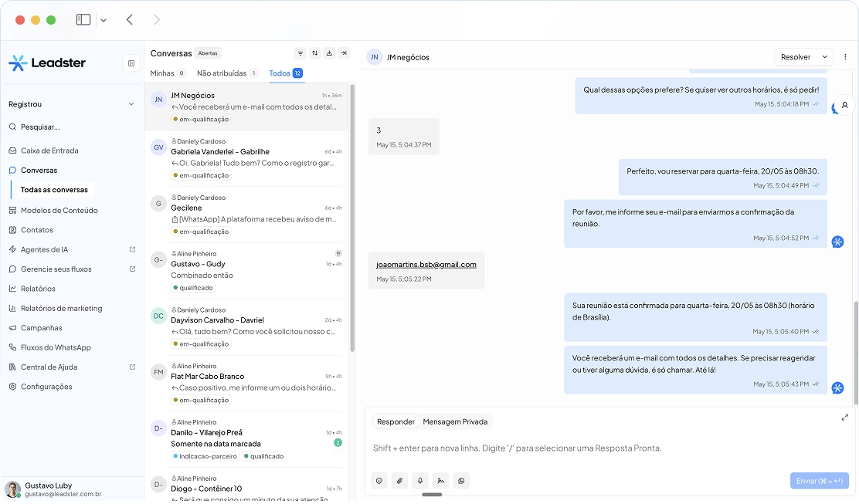Click the priority icon on Gustavo - Gudy conversation
This screenshot has width=859, height=504.
(338, 253)
